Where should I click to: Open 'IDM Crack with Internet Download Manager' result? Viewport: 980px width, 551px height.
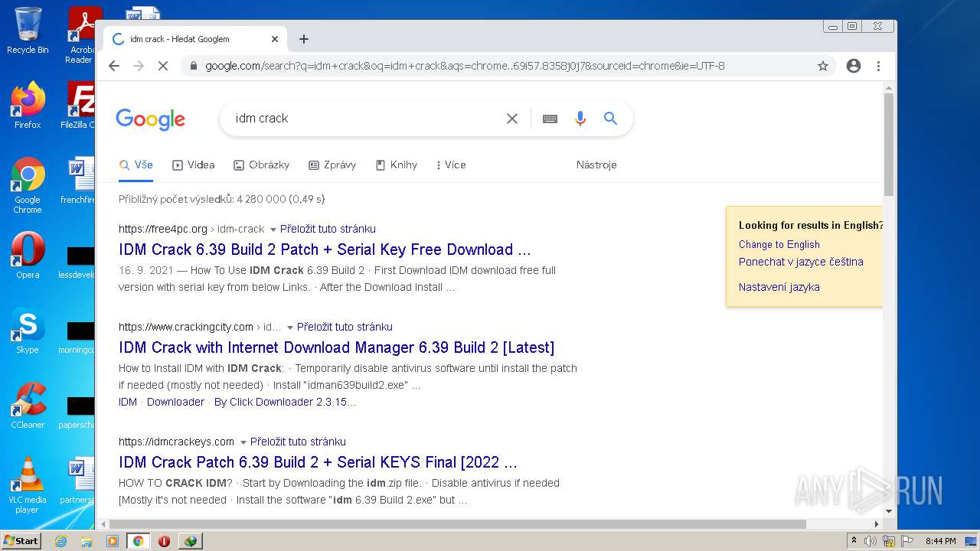tap(337, 347)
